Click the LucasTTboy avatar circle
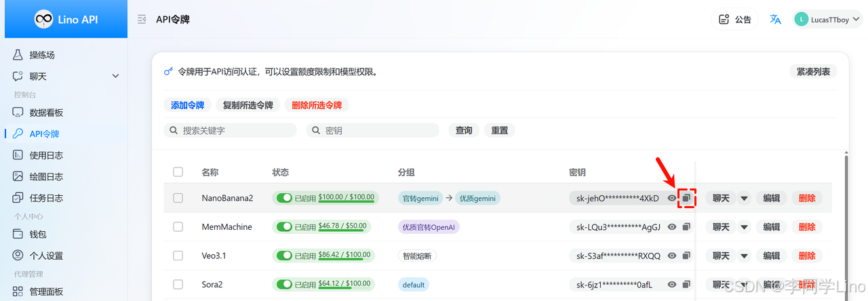Image resolution: width=868 pixels, height=301 pixels. (x=802, y=20)
